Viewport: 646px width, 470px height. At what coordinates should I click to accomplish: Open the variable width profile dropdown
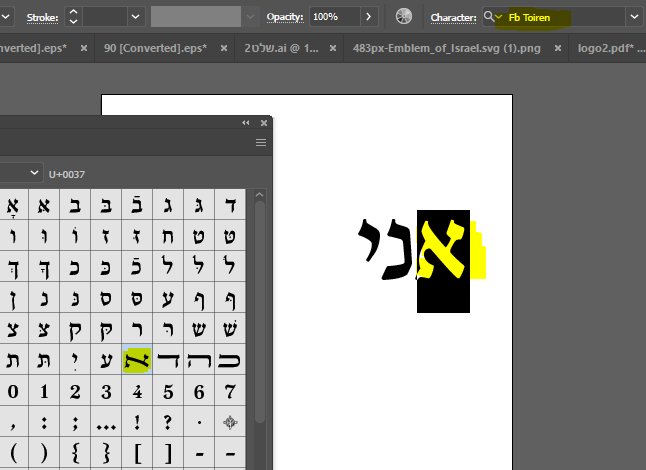[250, 17]
